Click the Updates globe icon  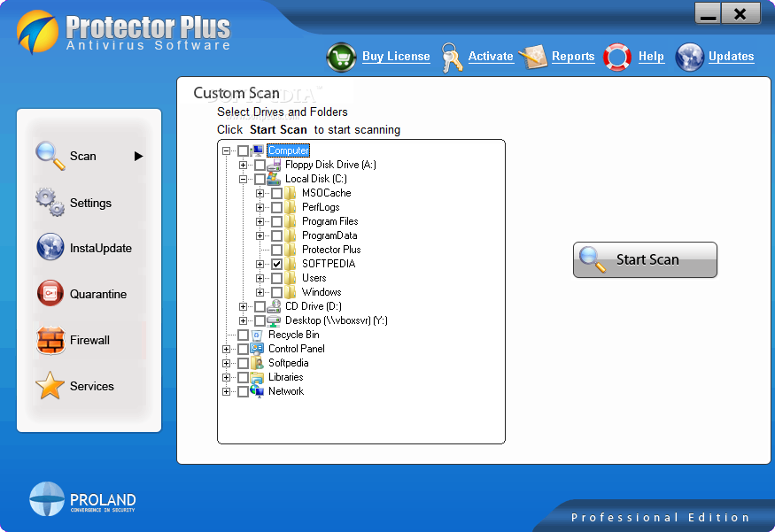click(689, 58)
